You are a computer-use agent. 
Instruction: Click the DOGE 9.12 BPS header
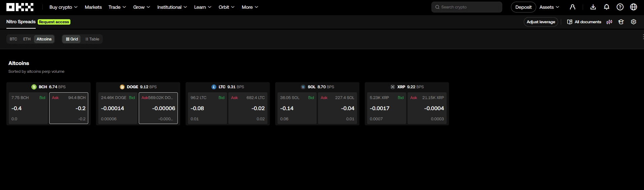pos(138,87)
